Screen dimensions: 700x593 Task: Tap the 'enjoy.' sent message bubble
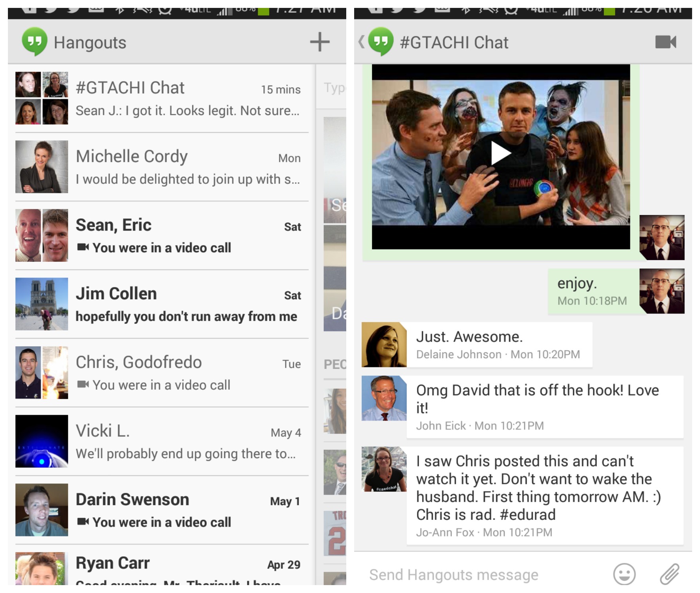tap(592, 292)
